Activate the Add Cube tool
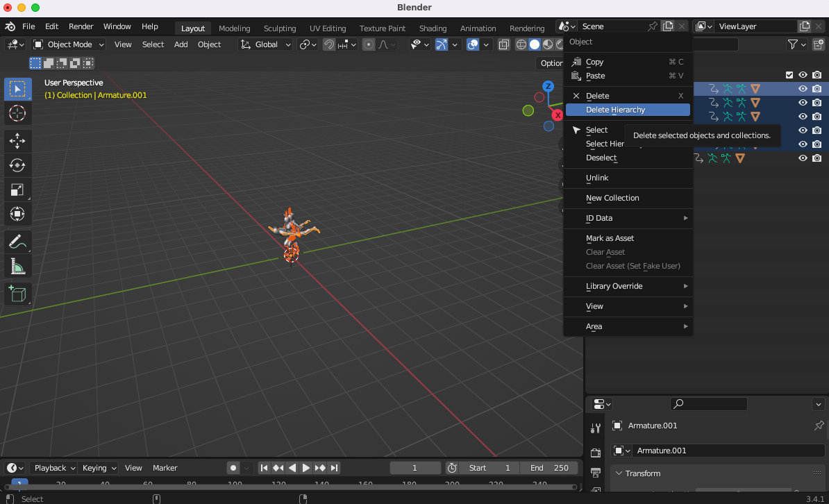The height and width of the screenshot is (504, 829). pyautogui.click(x=17, y=294)
